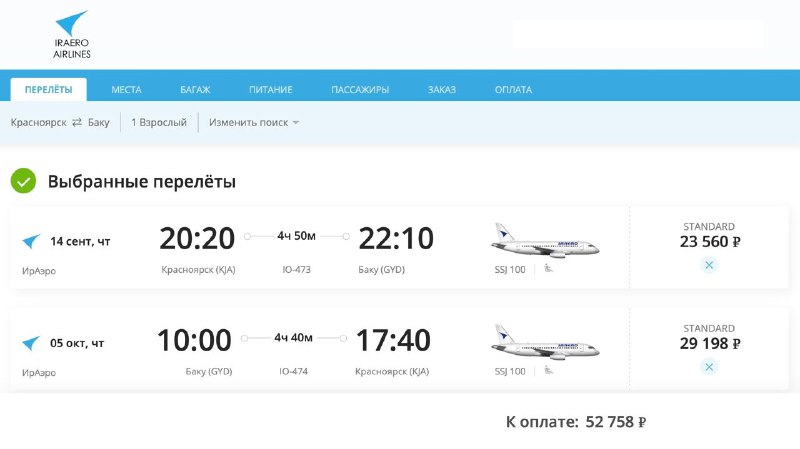Click the swap arrows between Красноярск and Баку
The height and width of the screenshot is (449, 800).
coord(77,122)
